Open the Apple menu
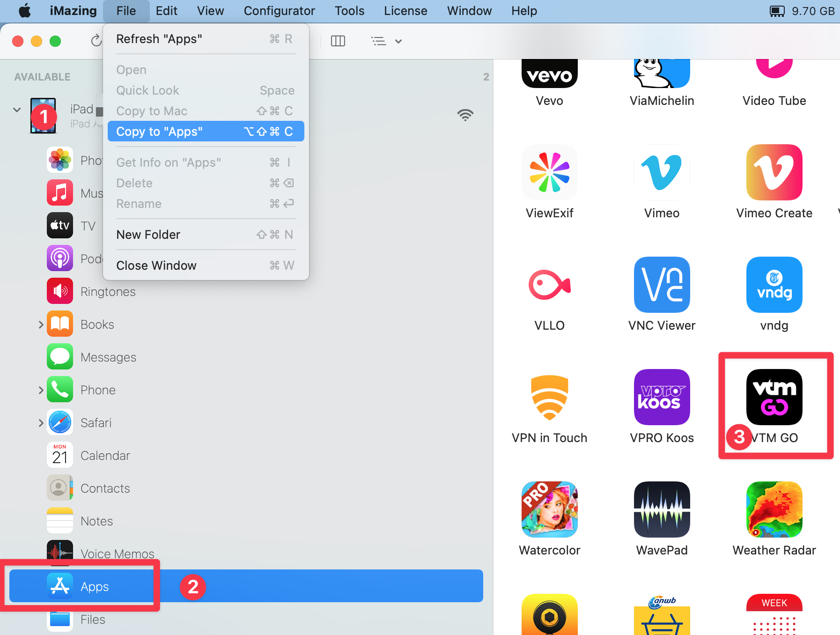The width and height of the screenshot is (840, 635). [25, 11]
